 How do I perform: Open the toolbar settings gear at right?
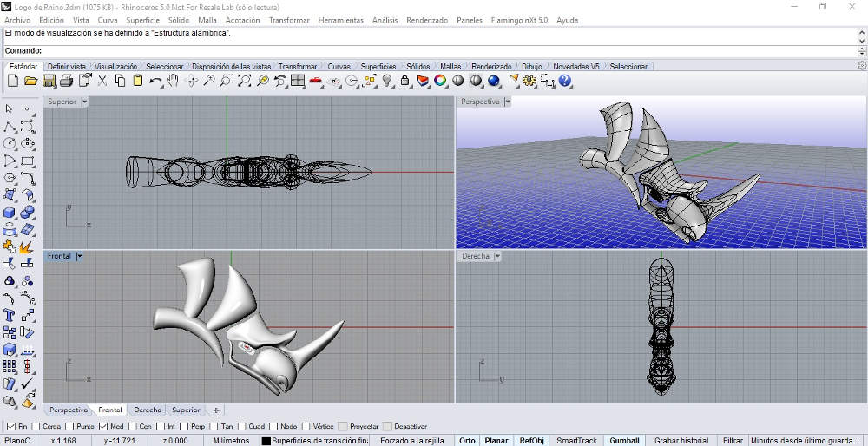coord(861,65)
